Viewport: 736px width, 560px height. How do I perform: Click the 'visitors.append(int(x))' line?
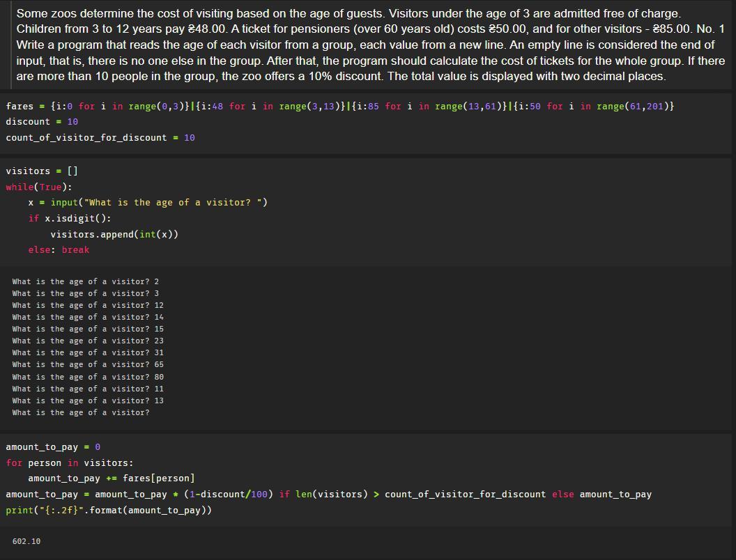[x=114, y=234]
